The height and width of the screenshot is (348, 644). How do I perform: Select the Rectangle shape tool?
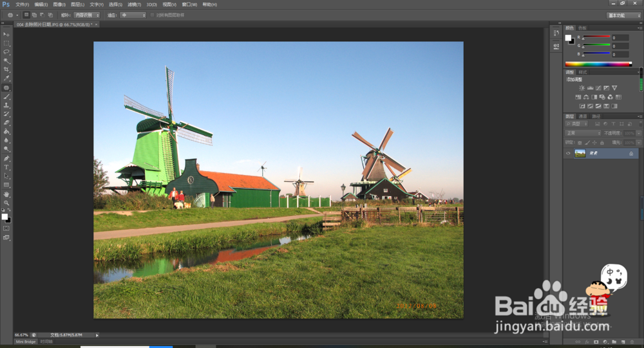[6, 185]
